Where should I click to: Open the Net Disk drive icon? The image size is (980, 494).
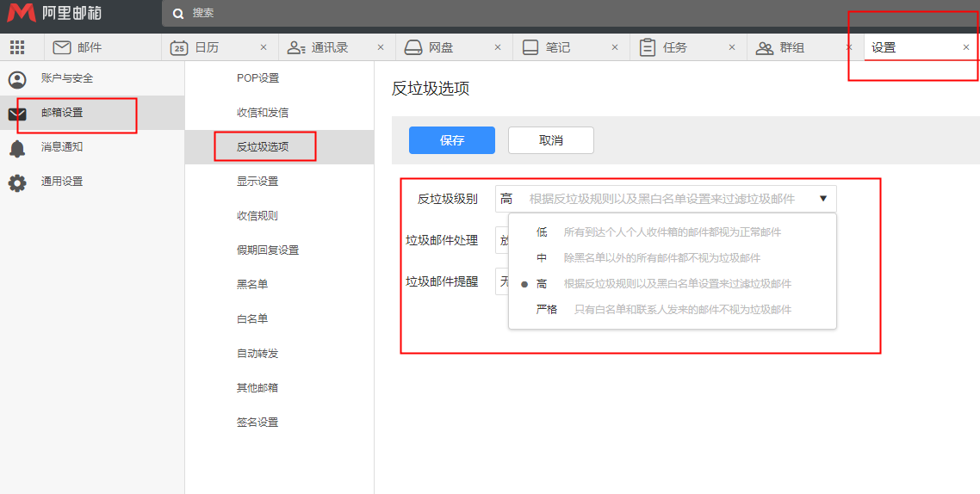click(413, 47)
